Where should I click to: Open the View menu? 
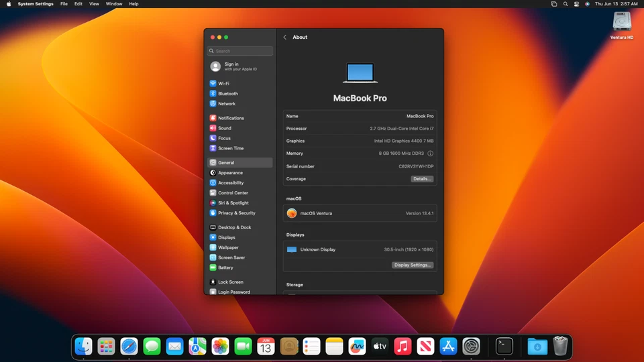tap(94, 4)
